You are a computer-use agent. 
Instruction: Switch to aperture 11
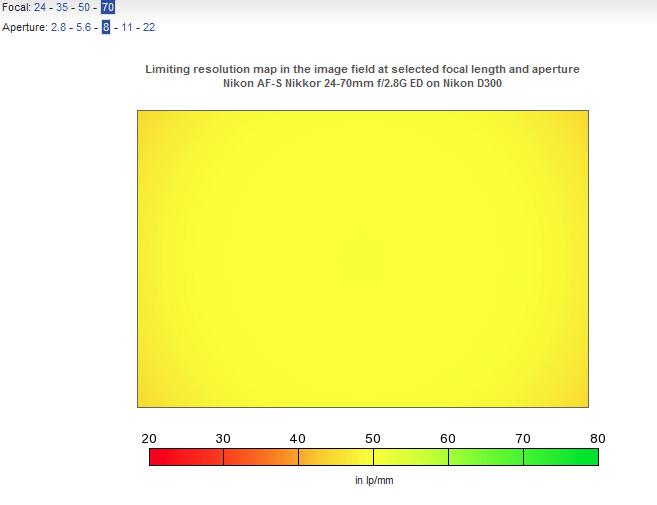[x=127, y=27]
